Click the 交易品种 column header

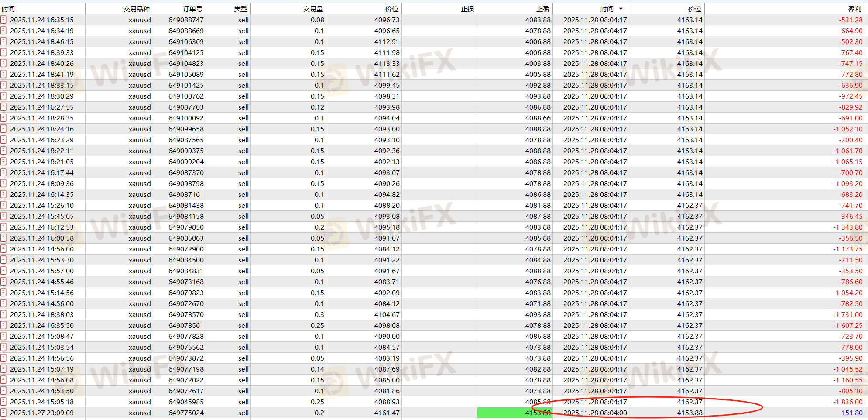136,9
